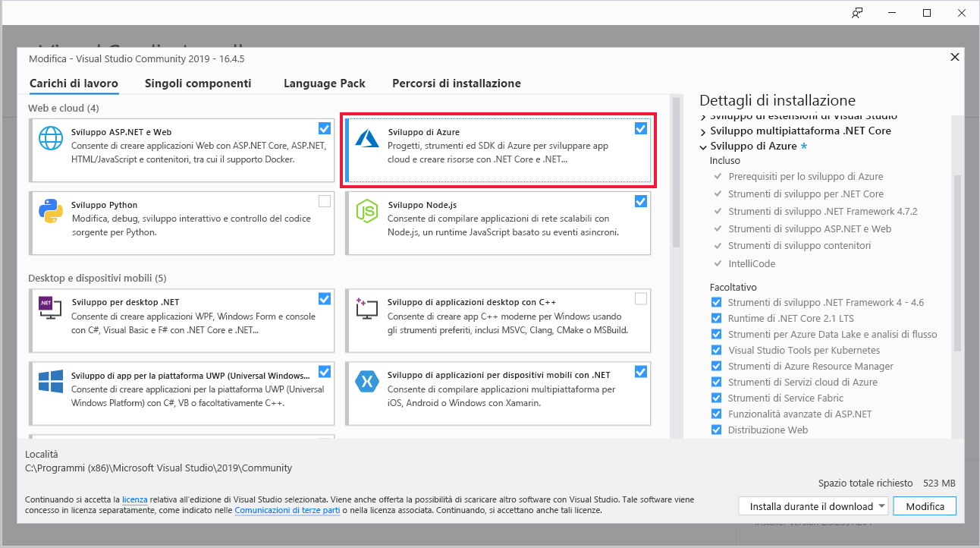Uncheck Sviluppo ASP.NET e Web workload
Image resolution: width=980 pixels, height=548 pixels.
[325, 128]
